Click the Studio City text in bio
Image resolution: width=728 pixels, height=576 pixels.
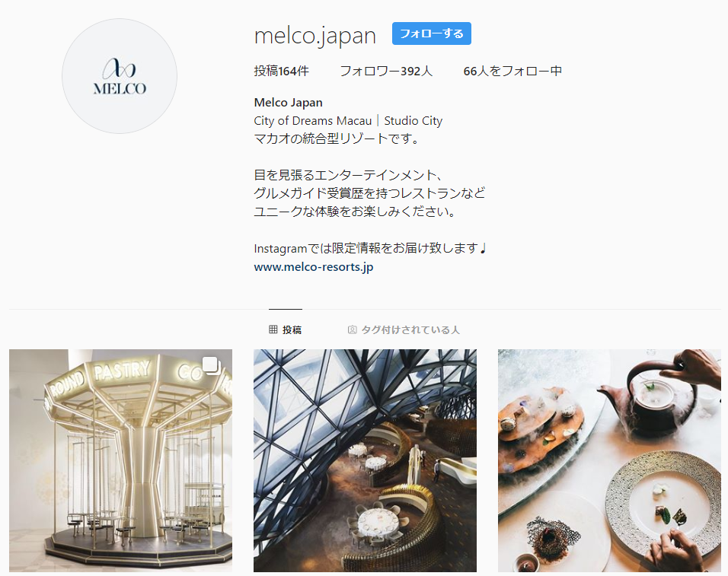click(413, 121)
